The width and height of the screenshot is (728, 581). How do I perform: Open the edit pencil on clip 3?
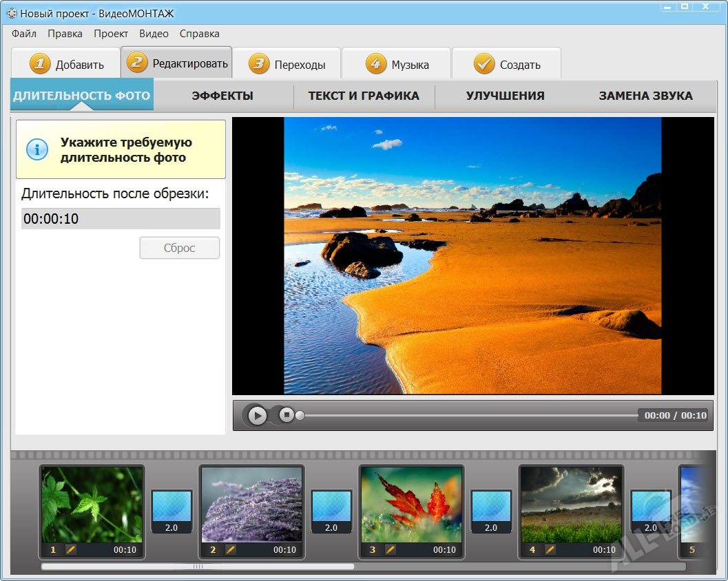(x=391, y=549)
